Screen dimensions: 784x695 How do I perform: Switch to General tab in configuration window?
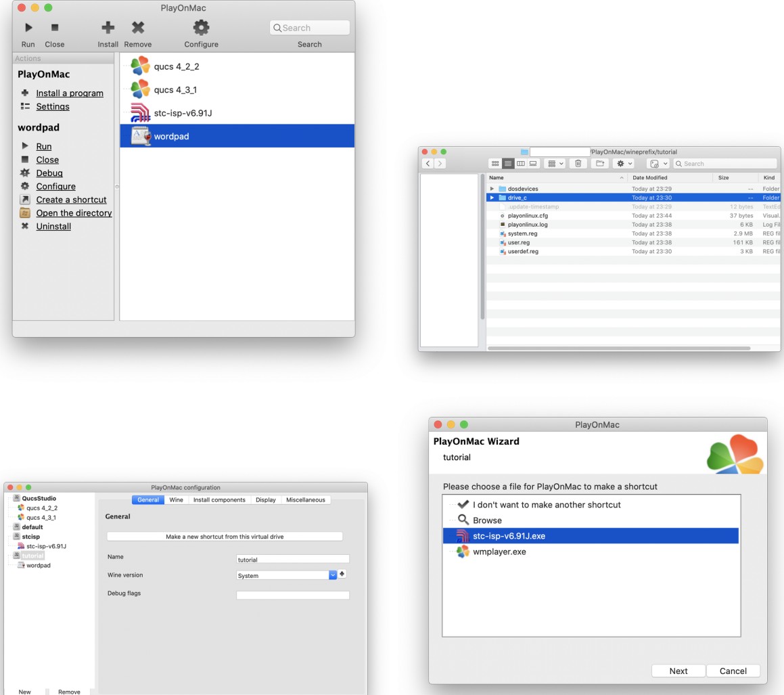click(148, 500)
